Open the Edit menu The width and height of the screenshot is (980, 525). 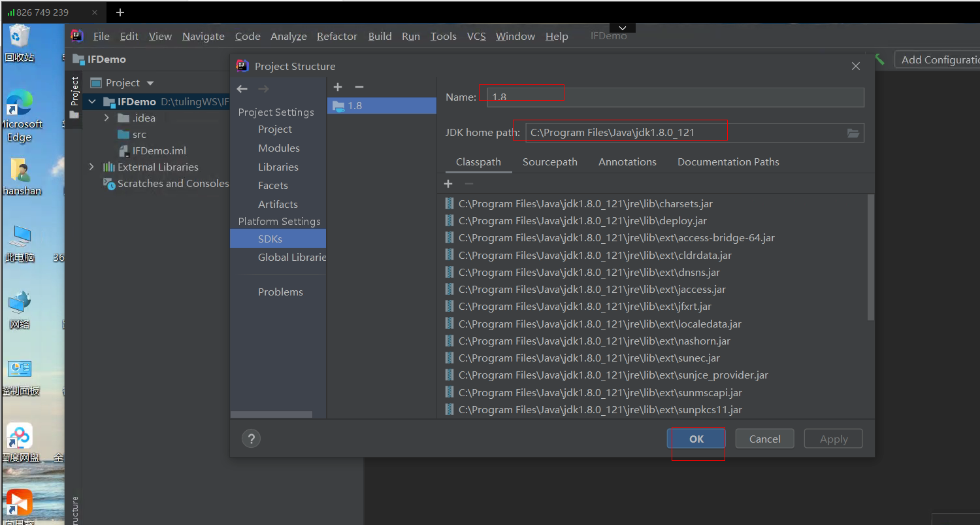tap(129, 37)
